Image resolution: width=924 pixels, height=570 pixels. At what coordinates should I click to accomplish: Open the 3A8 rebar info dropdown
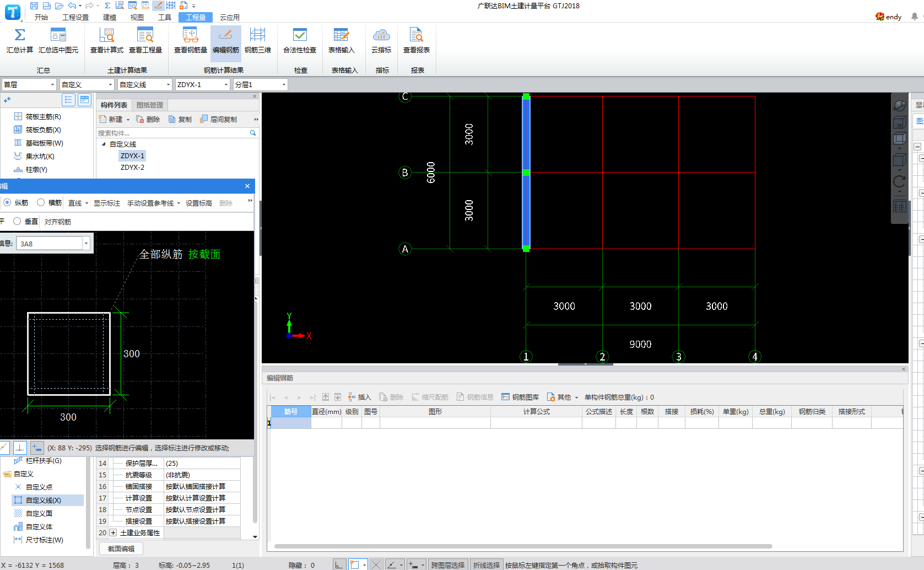tap(86, 244)
